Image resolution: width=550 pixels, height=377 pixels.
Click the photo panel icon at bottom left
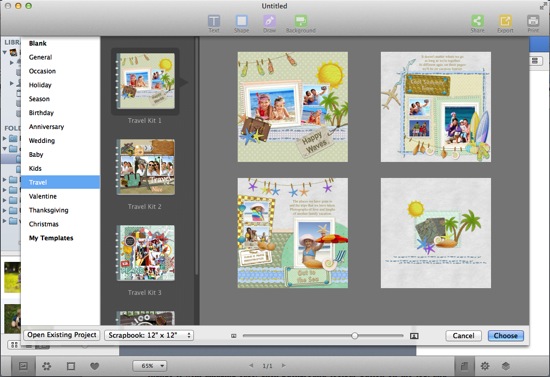23,366
